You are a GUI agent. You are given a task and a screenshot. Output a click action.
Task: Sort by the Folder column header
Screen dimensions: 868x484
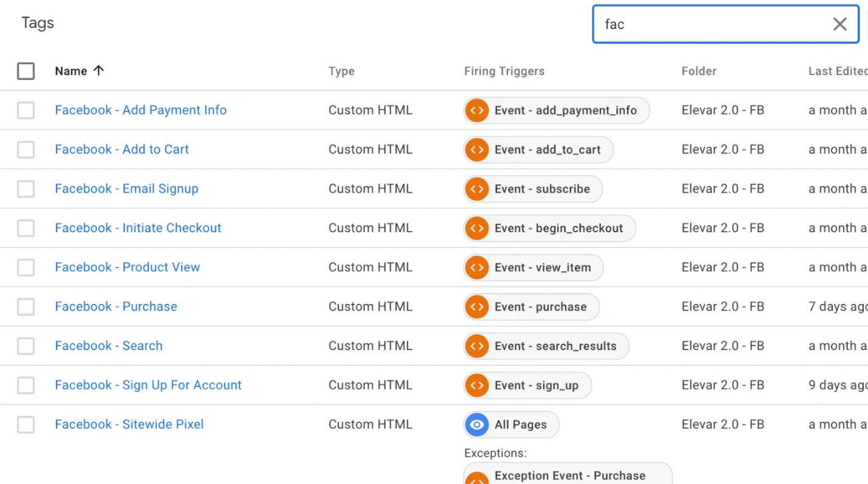click(x=699, y=72)
